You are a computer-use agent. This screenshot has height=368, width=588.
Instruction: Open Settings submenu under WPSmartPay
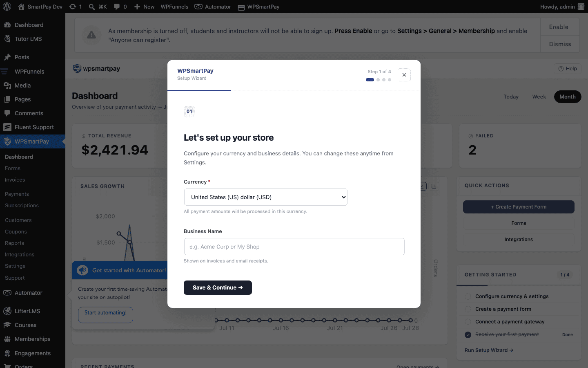(x=15, y=266)
